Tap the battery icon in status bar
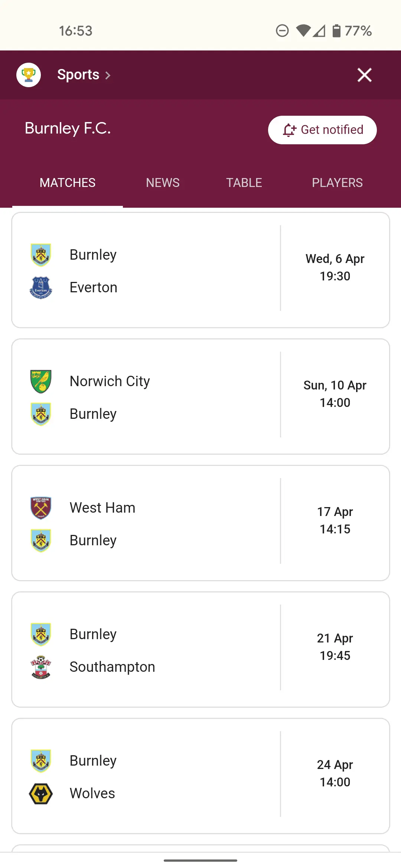The height and width of the screenshot is (868, 401). coord(336,31)
